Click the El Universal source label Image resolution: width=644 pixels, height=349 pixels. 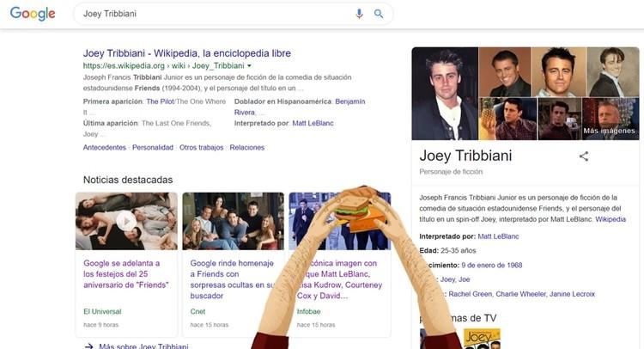[x=102, y=311]
